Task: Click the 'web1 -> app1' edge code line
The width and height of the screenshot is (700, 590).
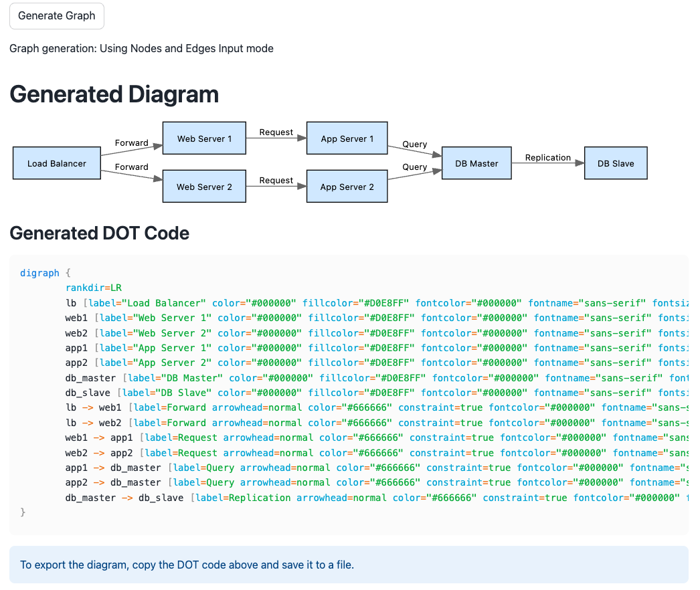Action: click(377, 437)
